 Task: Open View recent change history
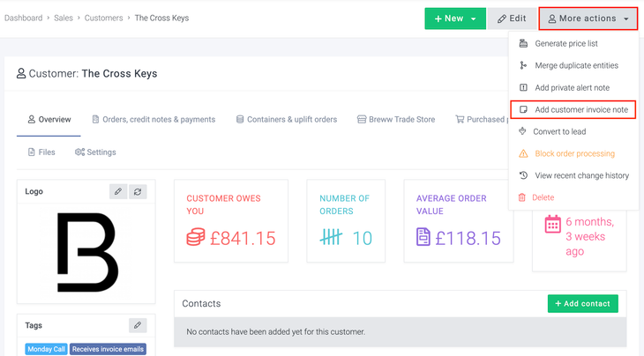pos(581,175)
